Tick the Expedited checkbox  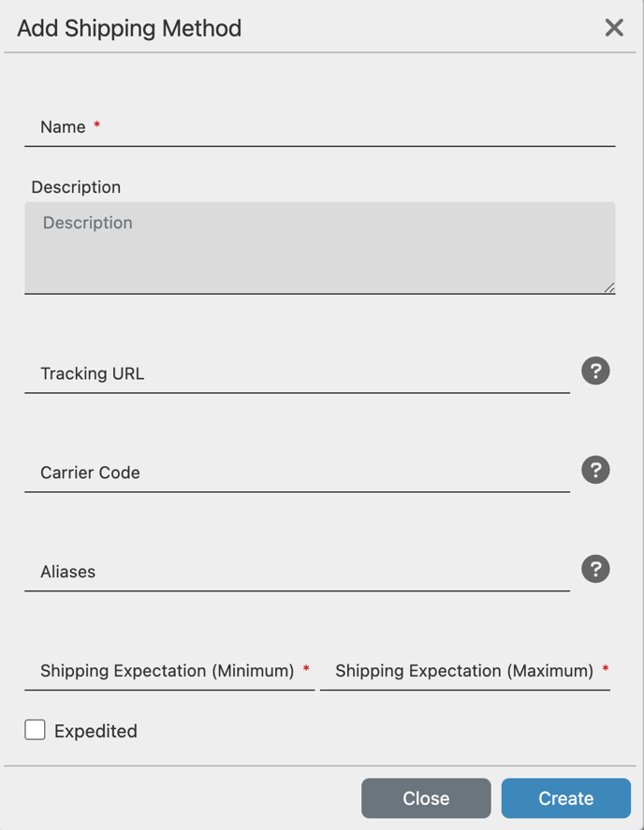click(x=35, y=730)
